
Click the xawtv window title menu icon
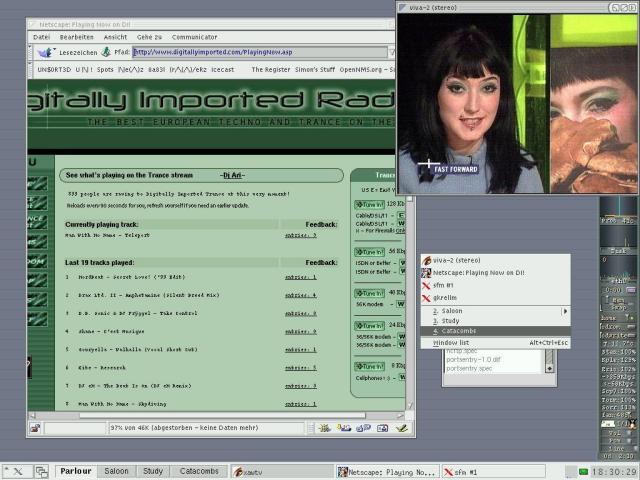pos(403,7)
